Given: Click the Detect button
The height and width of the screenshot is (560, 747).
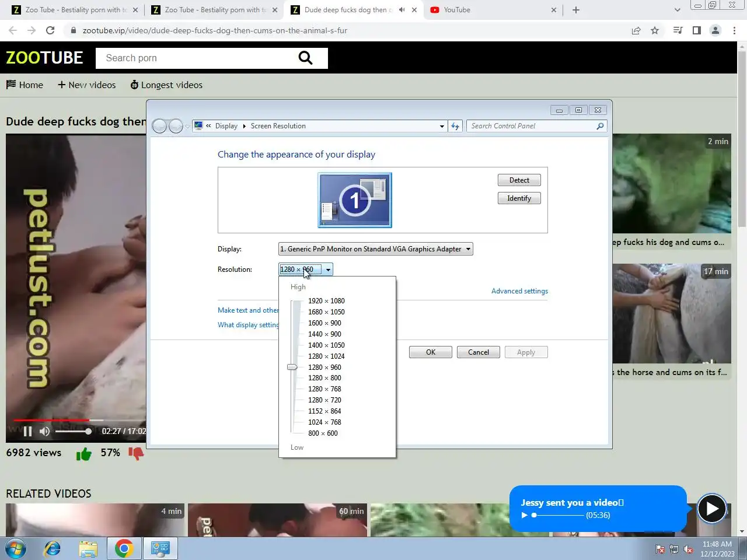Looking at the screenshot, I should 519,180.
